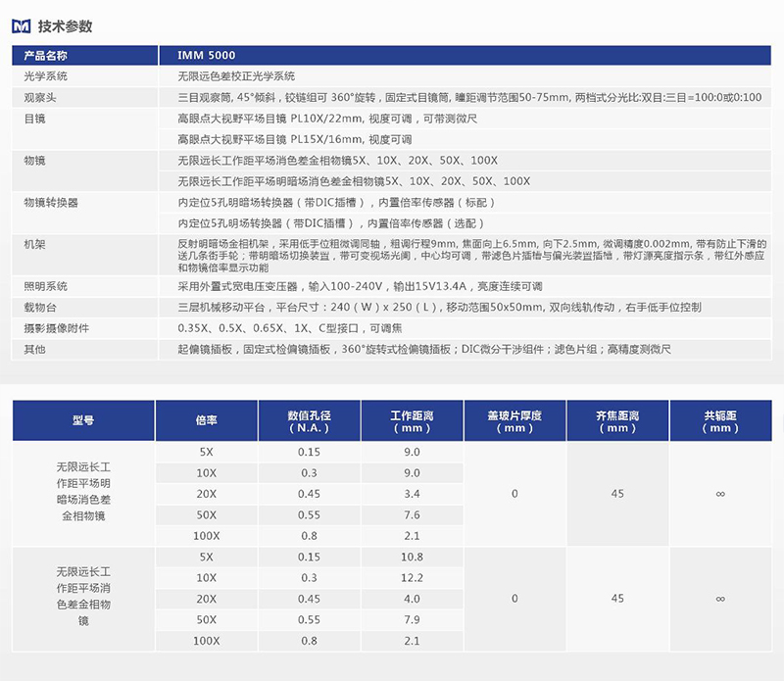Select the 摄影摄像附件 row label
Screen dimensions: 784x681
56,328
